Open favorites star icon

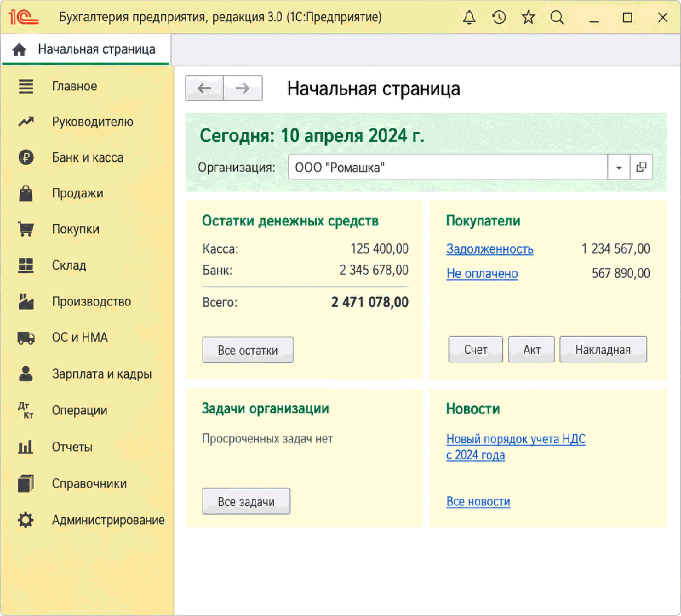(x=528, y=18)
